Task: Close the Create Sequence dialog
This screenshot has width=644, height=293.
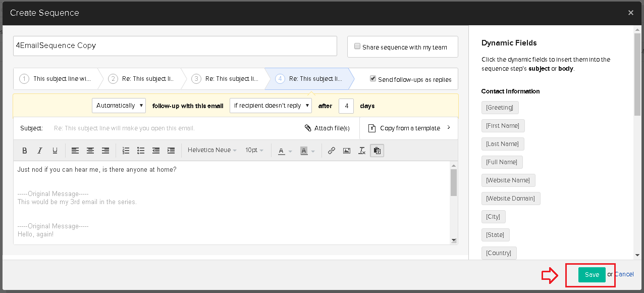Action: pos(631,13)
